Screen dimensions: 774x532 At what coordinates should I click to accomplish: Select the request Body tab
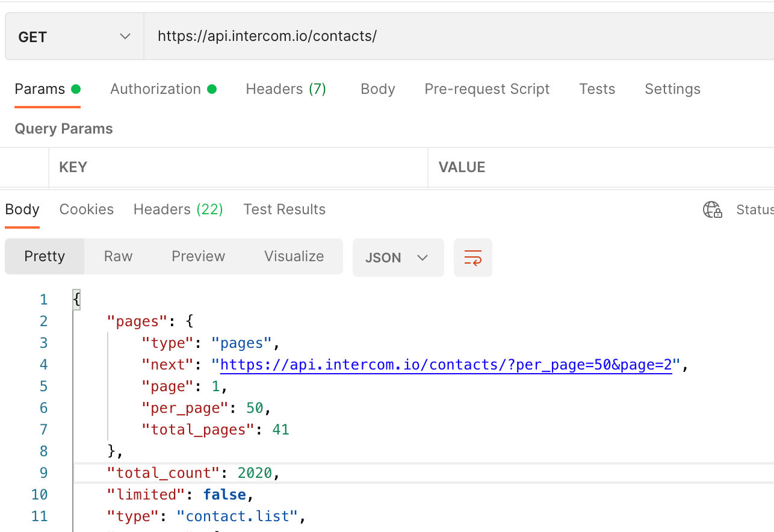pos(378,89)
